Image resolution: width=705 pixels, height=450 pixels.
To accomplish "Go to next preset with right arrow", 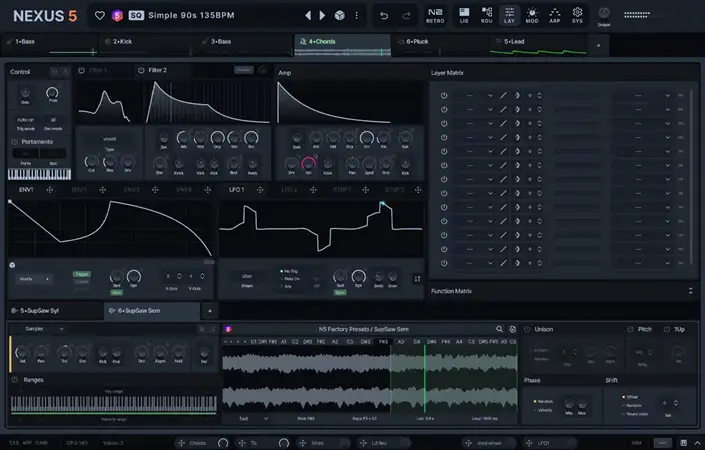I will 322,16.
